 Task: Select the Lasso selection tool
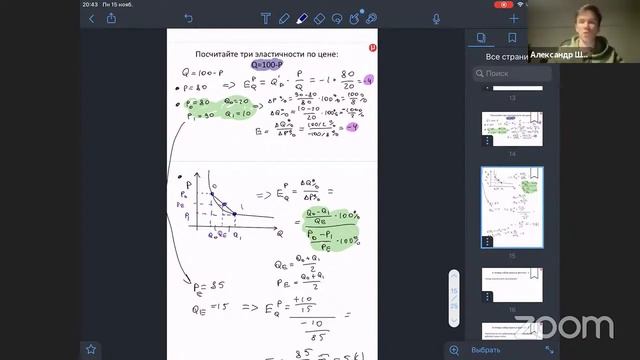tap(337, 18)
